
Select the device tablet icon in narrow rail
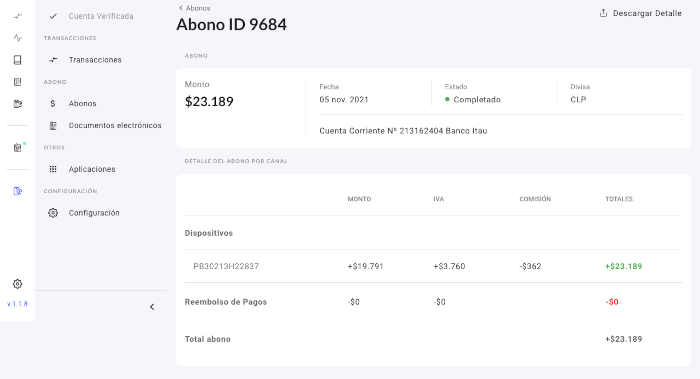tap(17, 60)
